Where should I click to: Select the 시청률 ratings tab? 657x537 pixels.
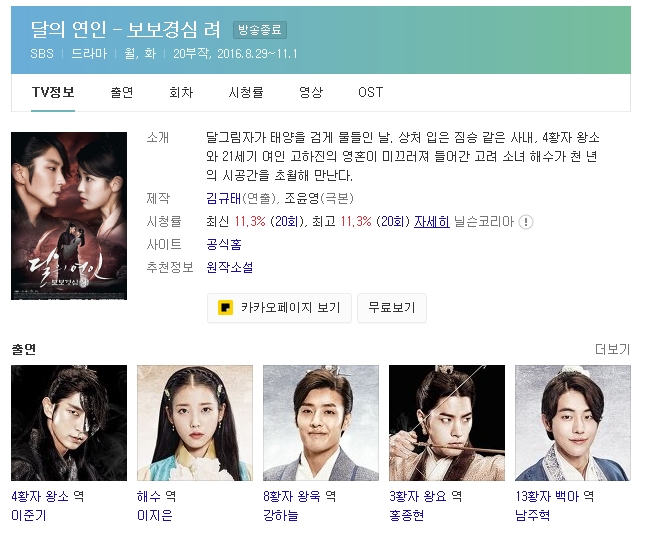[246, 92]
